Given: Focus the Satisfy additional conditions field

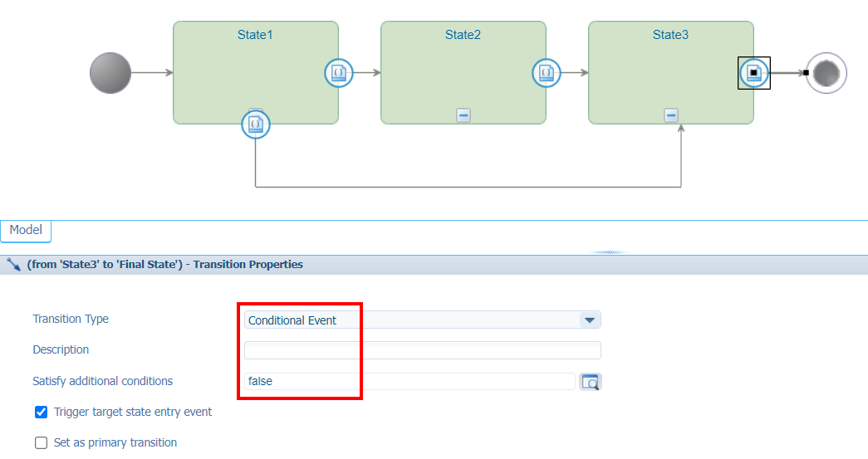Looking at the screenshot, I should (x=409, y=382).
